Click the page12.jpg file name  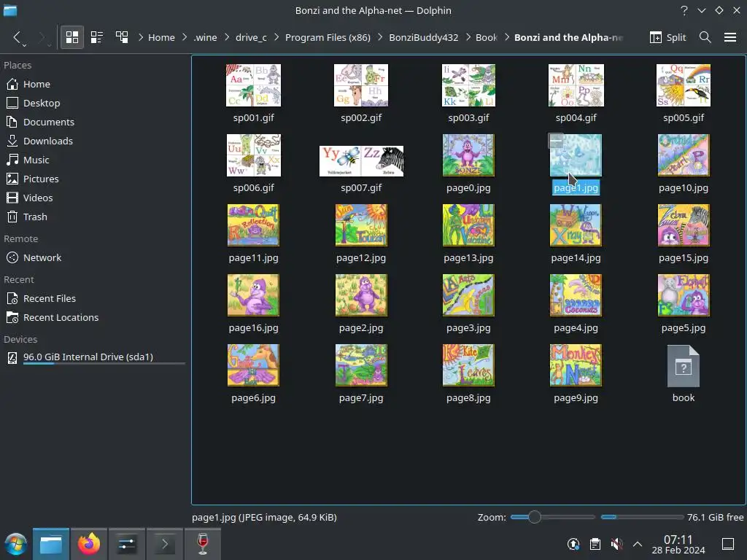(361, 257)
